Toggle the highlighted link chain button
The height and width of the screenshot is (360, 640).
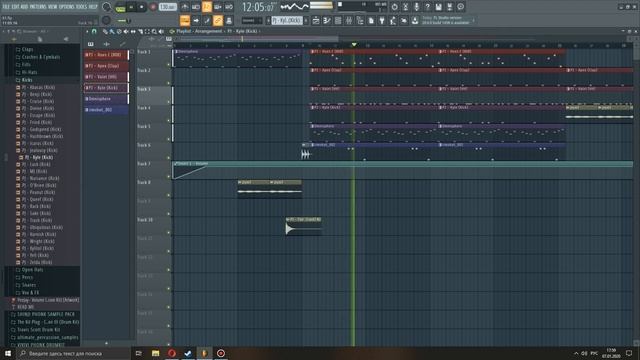(x=218, y=20)
